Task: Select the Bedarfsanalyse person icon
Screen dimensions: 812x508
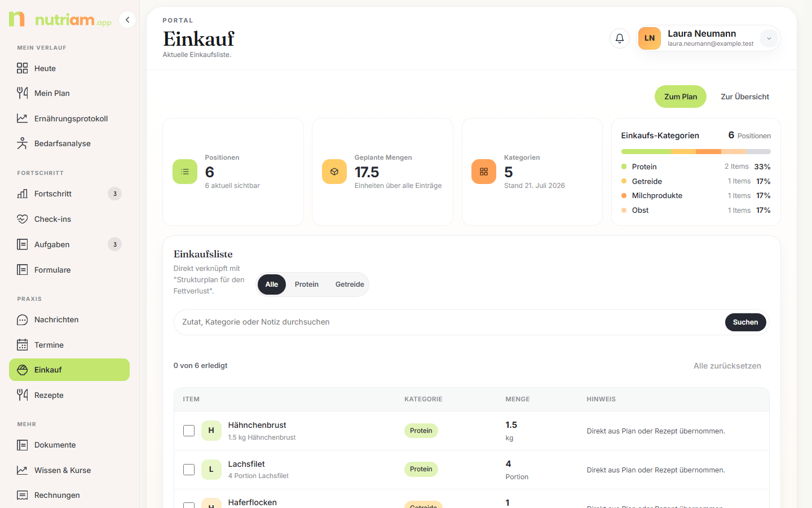Action: [22, 143]
